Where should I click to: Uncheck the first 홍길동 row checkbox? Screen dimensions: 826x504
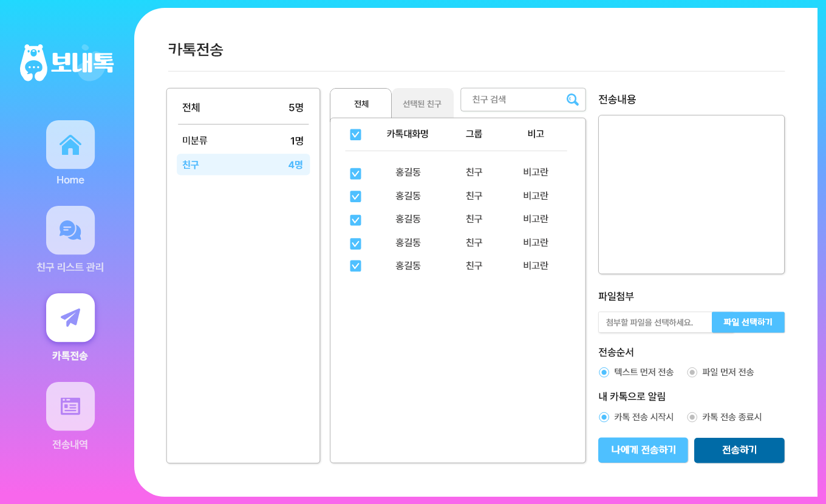point(355,173)
